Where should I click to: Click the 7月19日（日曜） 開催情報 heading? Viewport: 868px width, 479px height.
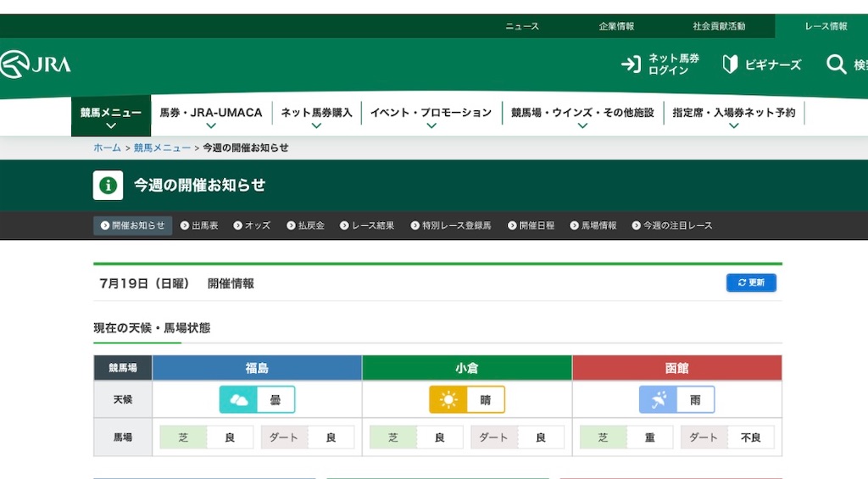point(176,283)
